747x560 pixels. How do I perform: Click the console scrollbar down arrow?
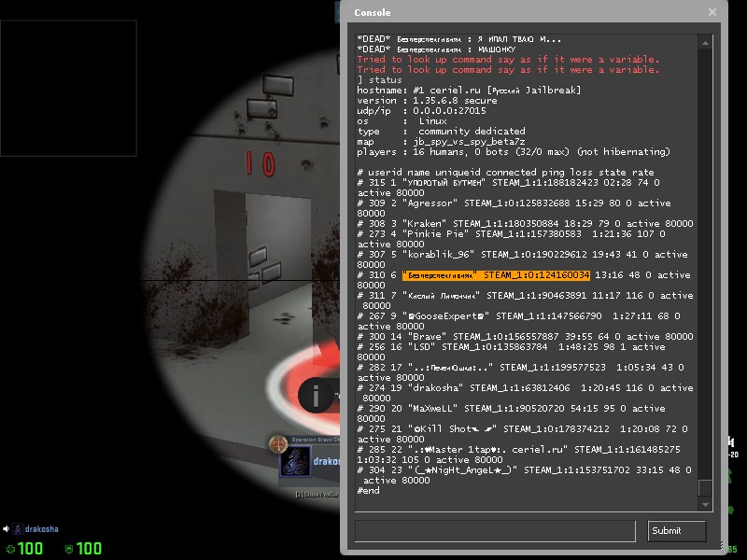(706, 504)
